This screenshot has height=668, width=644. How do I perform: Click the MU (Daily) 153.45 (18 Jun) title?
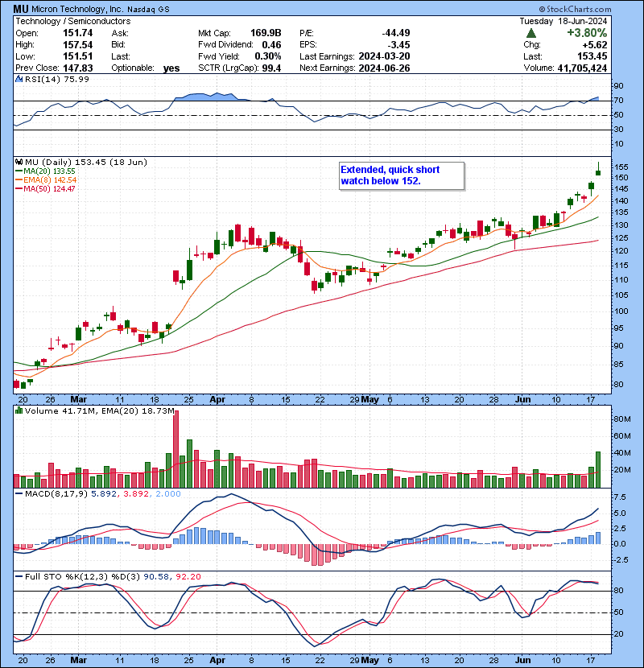(x=85, y=162)
